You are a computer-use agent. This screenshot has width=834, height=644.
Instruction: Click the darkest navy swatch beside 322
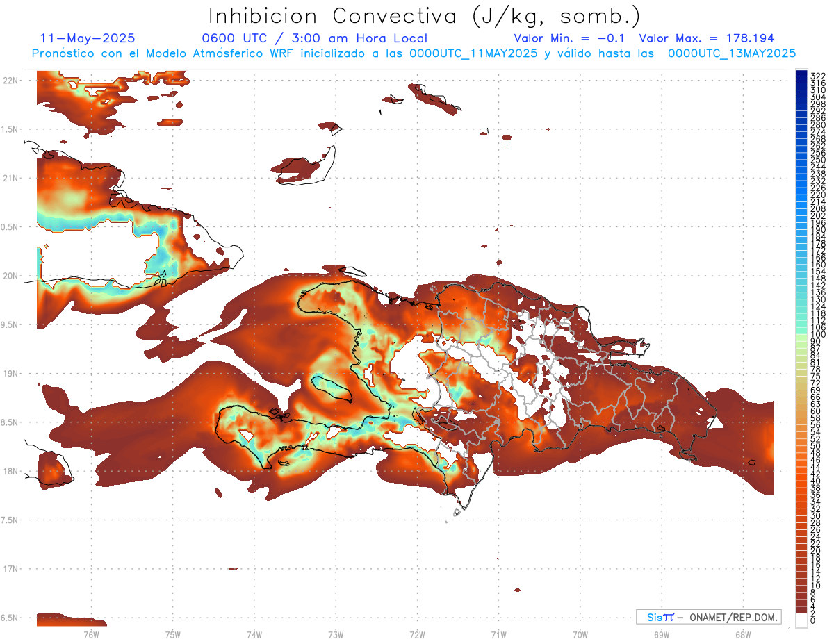[x=801, y=74]
